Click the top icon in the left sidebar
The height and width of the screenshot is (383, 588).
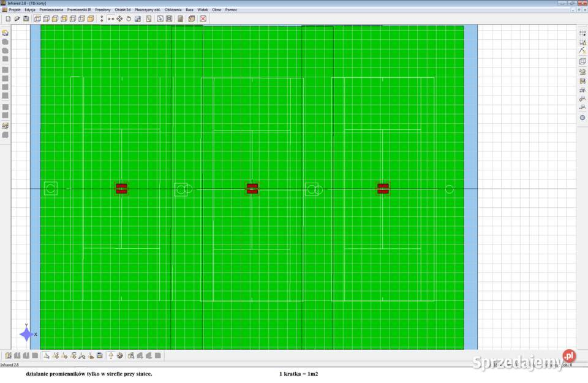(x=5, y=33)
